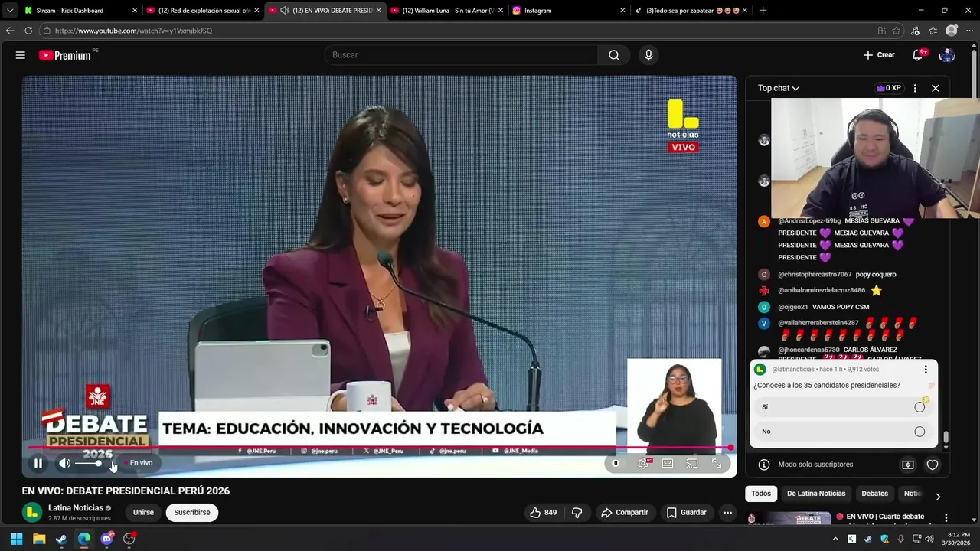Open the tab search dropdown arrow
980x551 pixels.
click(9, 11)
